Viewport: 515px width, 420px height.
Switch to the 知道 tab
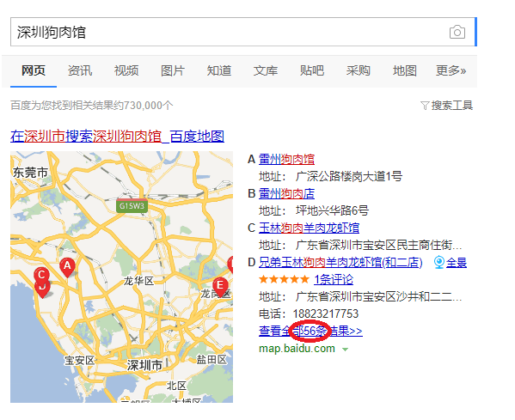tap(219, 70)
